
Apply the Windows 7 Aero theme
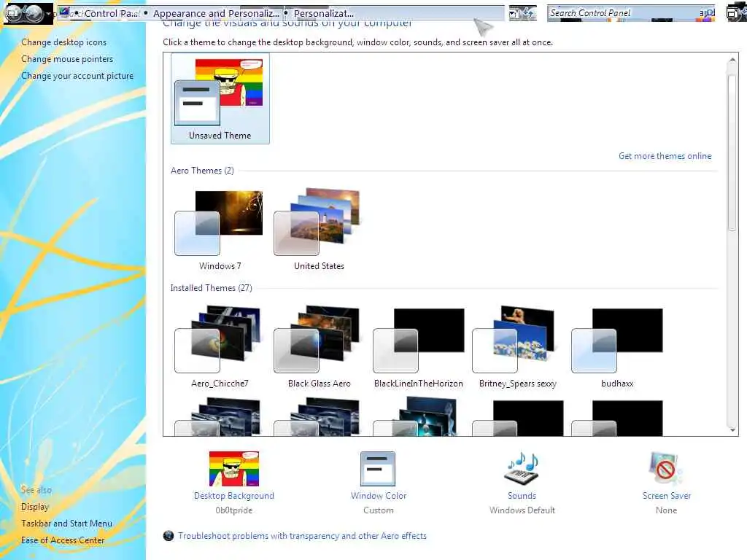(x=220, y=230)
